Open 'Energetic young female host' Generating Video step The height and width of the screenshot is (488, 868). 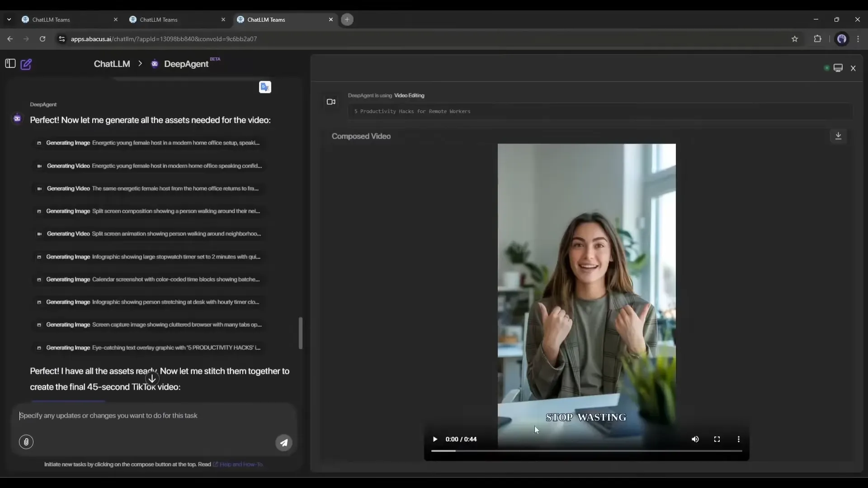tap(149, 166)
